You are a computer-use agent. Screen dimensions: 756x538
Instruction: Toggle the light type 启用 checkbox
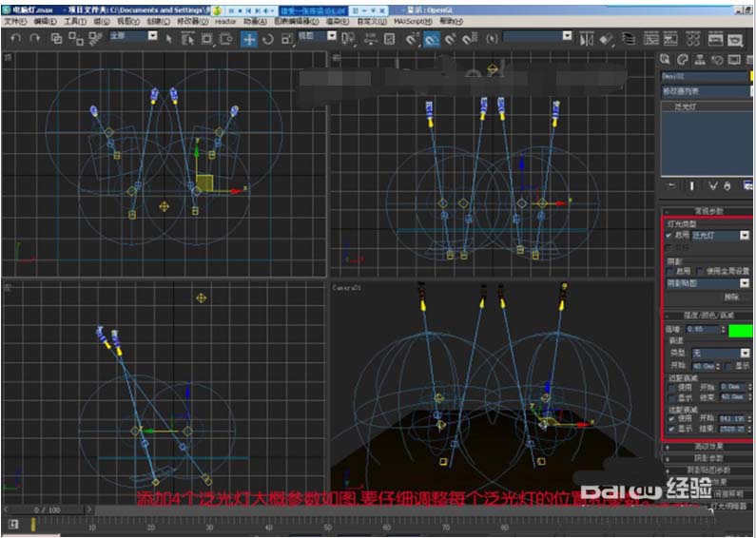click(x=669, y=235)
